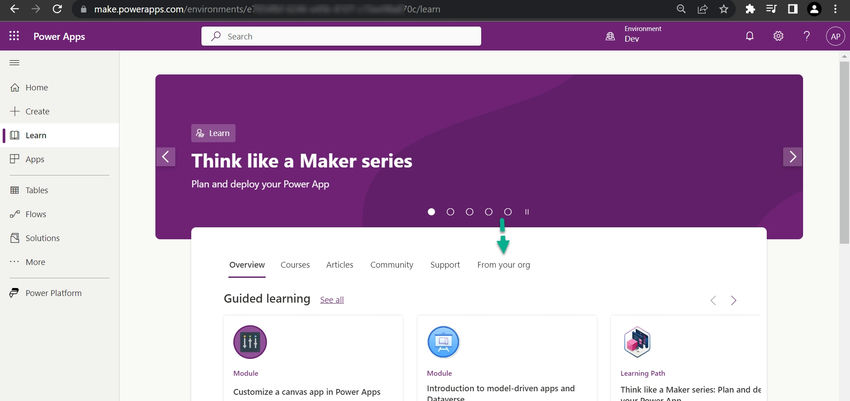Open the Chrome profile icon

[814, 9]
